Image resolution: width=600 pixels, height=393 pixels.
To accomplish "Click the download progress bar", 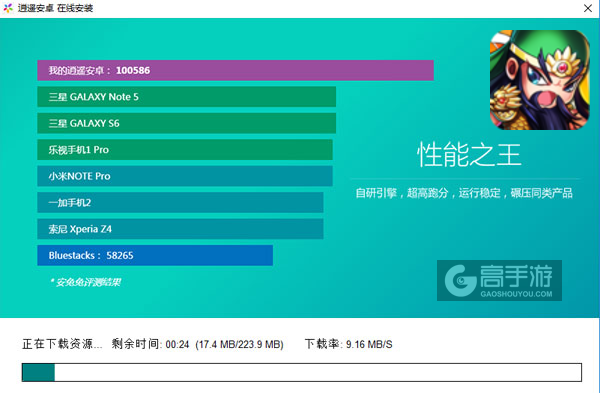I will [x=302, y=372].
